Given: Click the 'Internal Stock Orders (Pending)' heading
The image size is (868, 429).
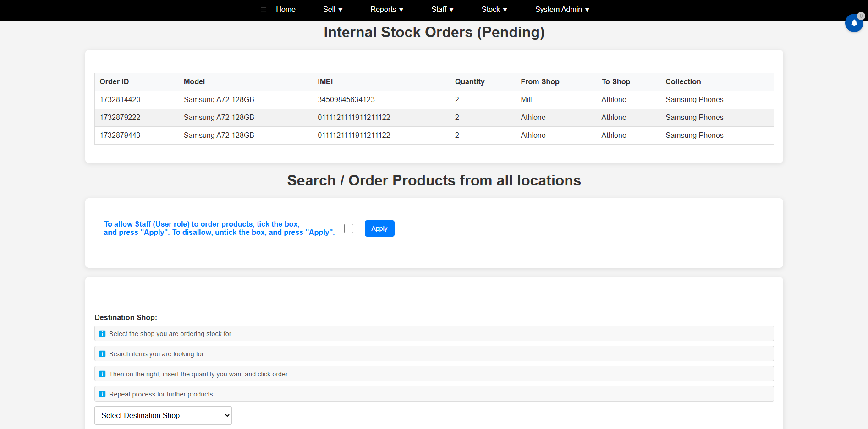Looking at the screenshot, I should tap(434, 33).
